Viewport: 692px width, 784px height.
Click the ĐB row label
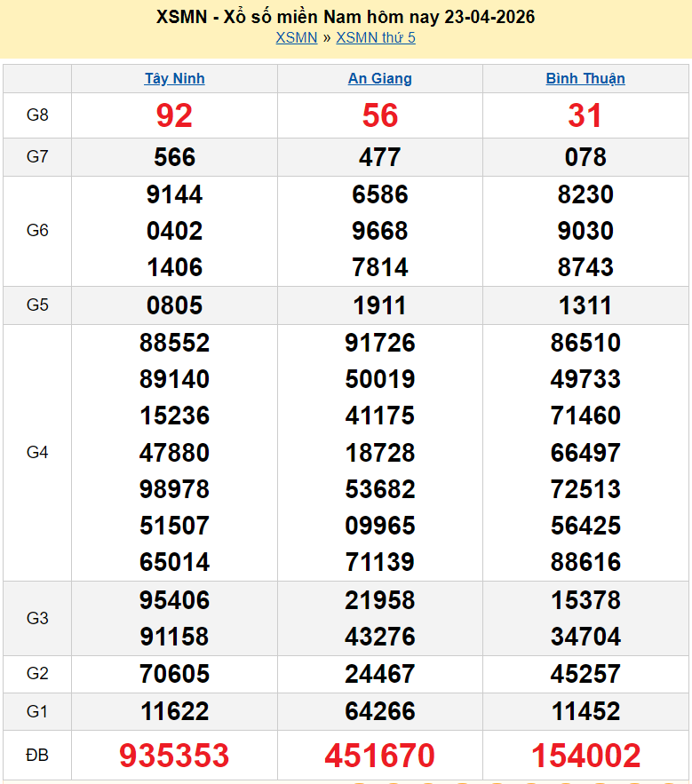click(x=37, y=756)
